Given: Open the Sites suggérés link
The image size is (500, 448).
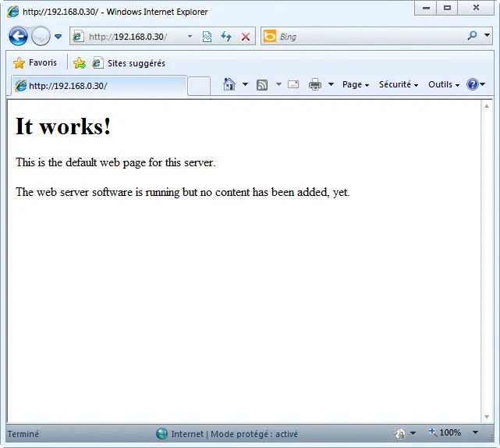Looking at the screenshot, I should [129, 63].
